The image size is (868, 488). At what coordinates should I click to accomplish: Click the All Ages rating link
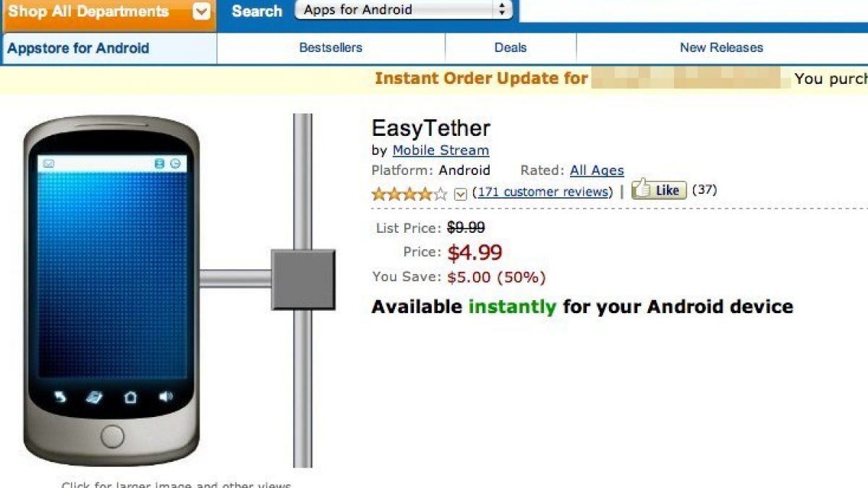point(597,171)
